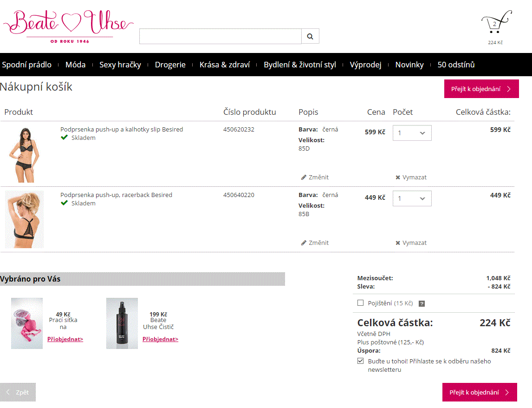Open the Krása & zdraví menu
The height and width of the screenshot is (408, 532).
pyautogui.click(x=225, y=65)
